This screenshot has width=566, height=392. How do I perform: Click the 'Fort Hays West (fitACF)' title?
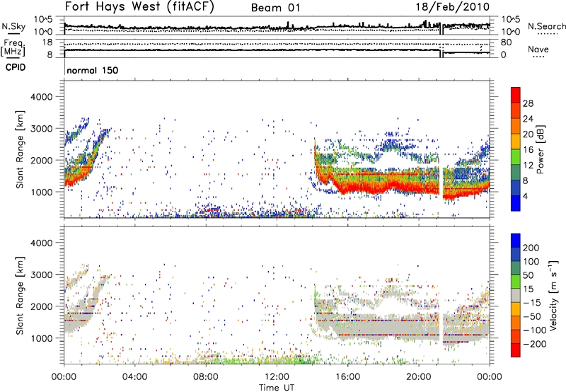click(139, 6)
